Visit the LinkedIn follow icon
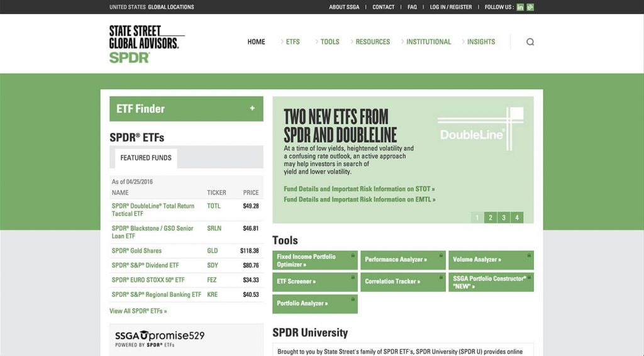This screenshot has height=356, width=644. click(520, 7)
